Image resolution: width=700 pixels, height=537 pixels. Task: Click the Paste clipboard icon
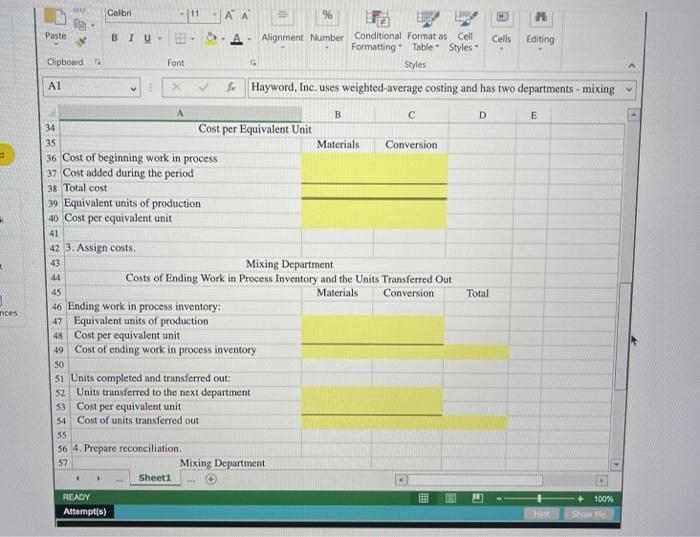[55, 17]
